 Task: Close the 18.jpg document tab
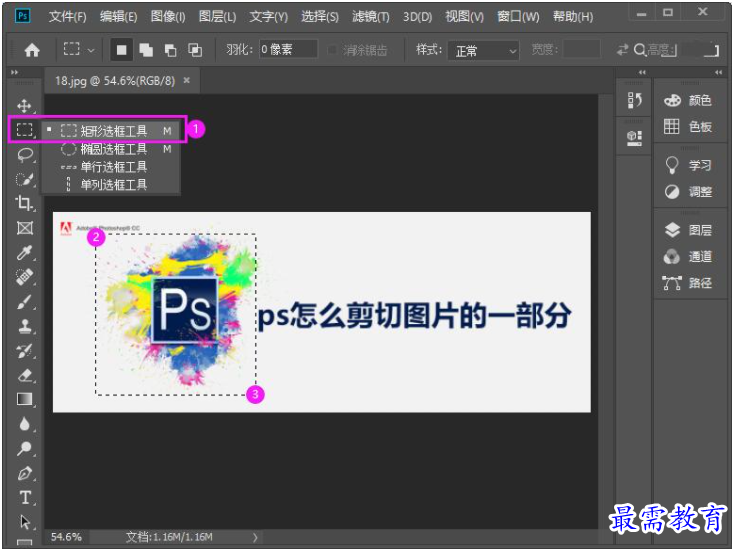[187, 80]
